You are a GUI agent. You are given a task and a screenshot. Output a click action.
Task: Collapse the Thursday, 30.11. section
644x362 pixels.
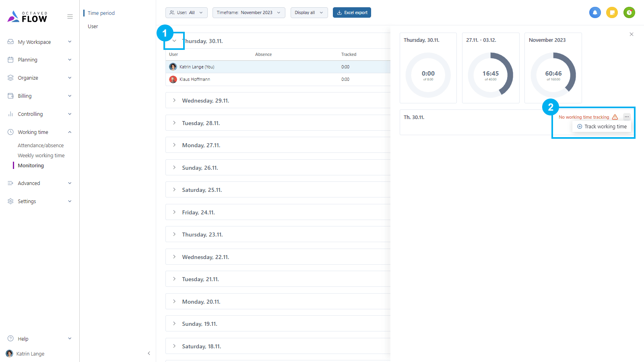(x=174, y=41)
